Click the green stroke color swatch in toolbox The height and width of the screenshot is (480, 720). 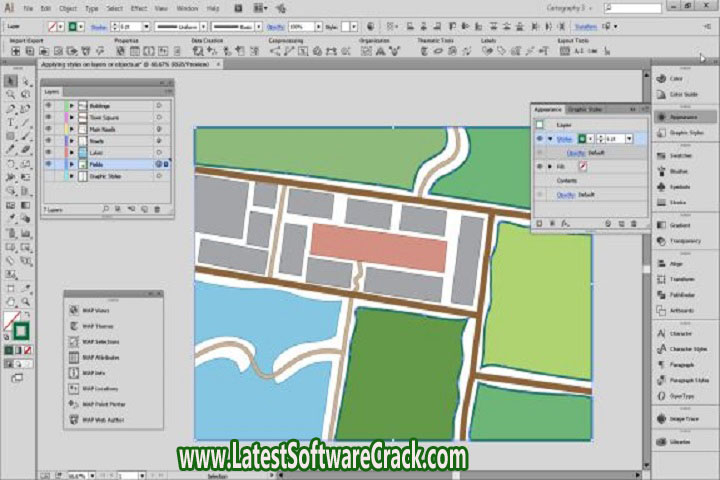click(x=21, y=330)
